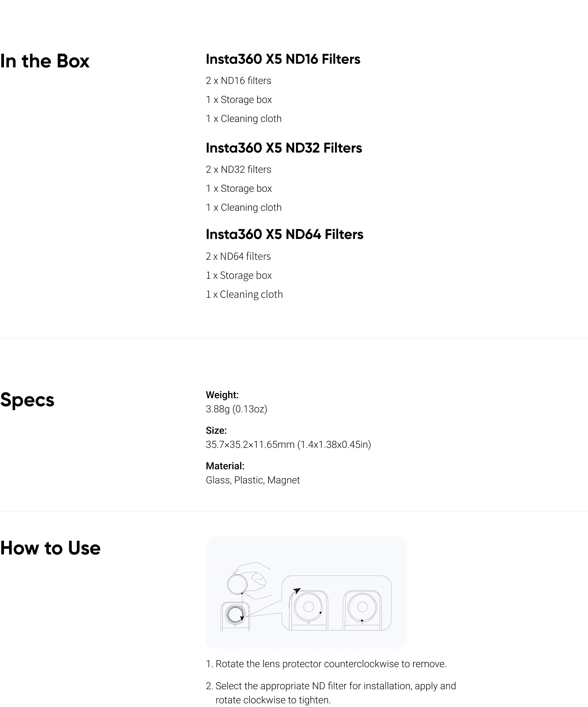Image resolution: width=588 pixels, height=707 pixels.
Task: Click the 2 x ND16 filters line
Action: pos(238,81)
